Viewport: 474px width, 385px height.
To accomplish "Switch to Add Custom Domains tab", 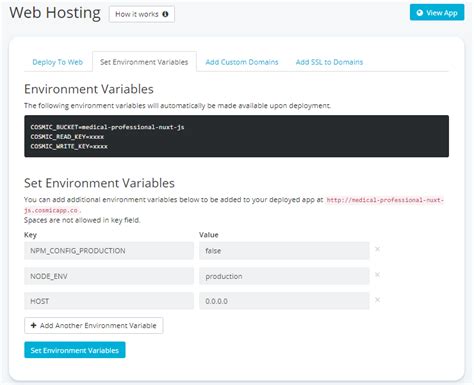I will 242,62.
